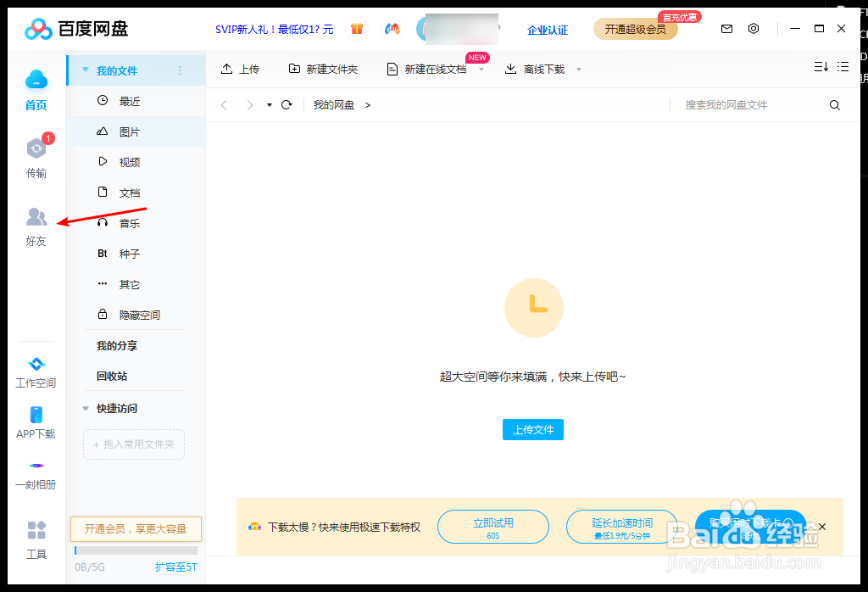Collapse the 我的文件 section
This screenshot has width=868, height=592.
pos(85,70)
